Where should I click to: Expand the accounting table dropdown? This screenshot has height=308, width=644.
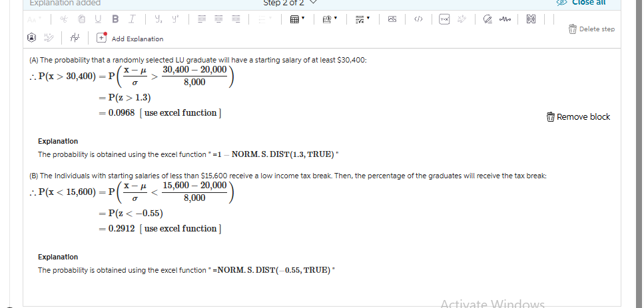pyautogui.click(x=330, y=19)
